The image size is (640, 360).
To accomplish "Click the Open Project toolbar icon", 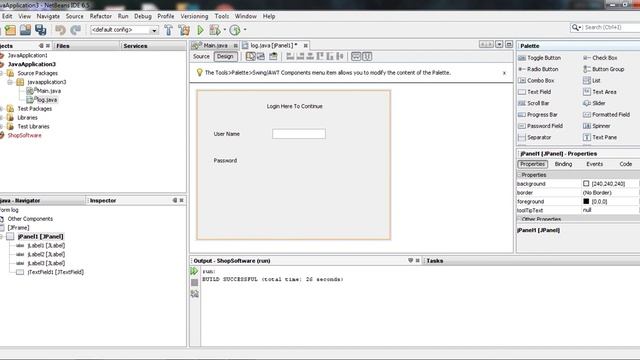I will [25, 30].
